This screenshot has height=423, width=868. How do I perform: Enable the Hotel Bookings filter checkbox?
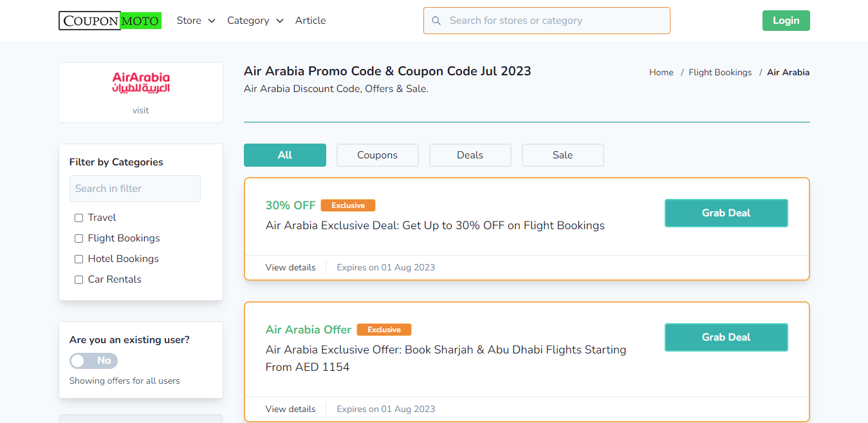coord(78,259)
